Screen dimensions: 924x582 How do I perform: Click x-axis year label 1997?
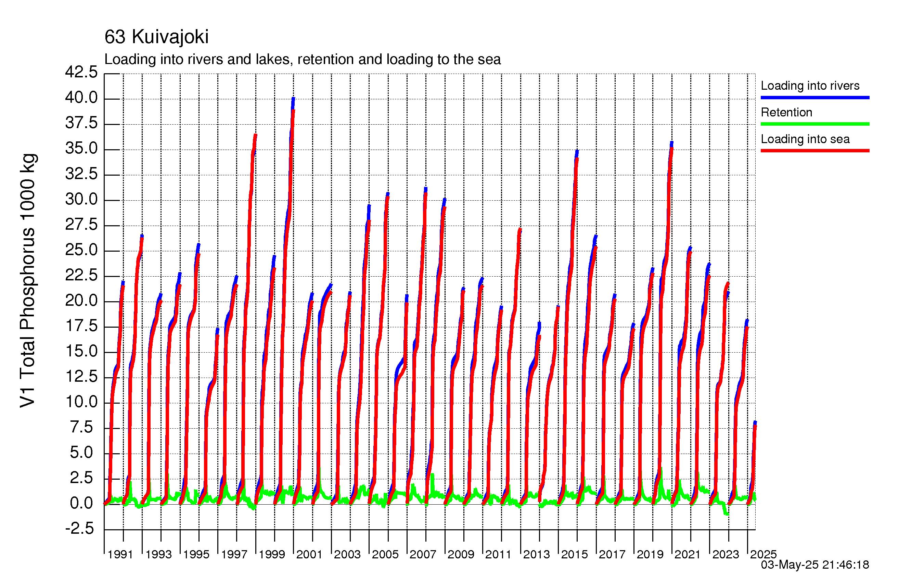(234, 554)
